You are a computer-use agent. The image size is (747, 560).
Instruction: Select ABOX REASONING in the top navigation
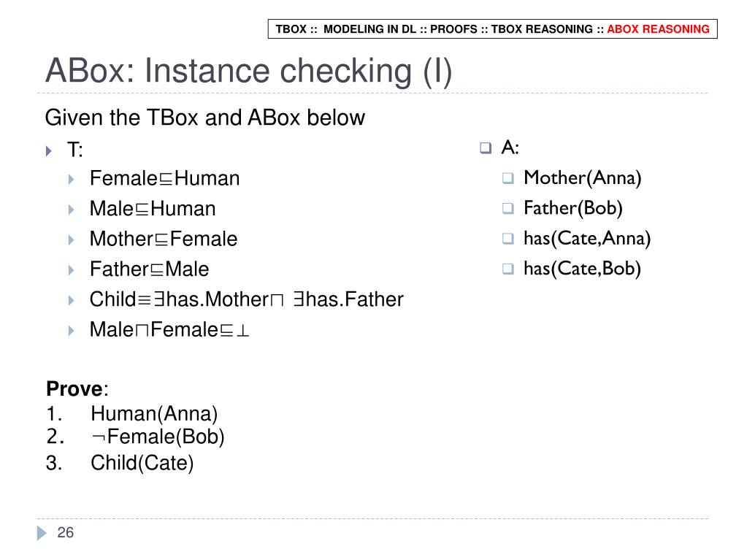pyautogui.click(x=658, y=29)
